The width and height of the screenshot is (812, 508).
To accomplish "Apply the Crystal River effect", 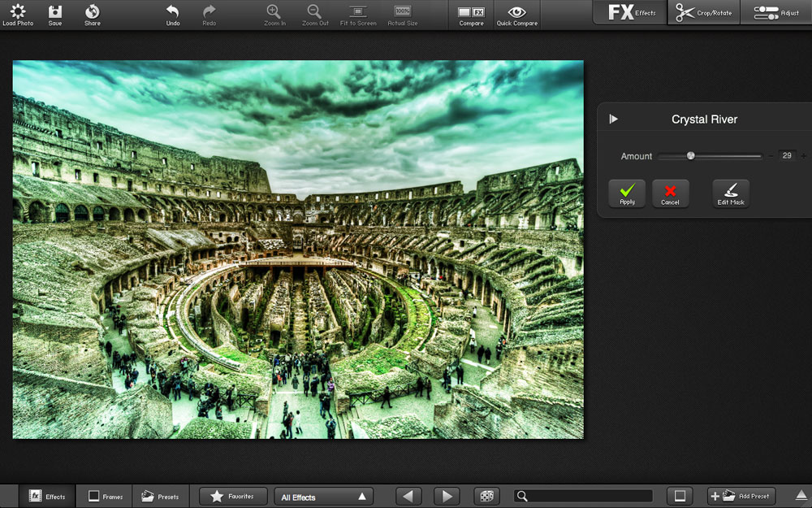I will pos(627,193).
